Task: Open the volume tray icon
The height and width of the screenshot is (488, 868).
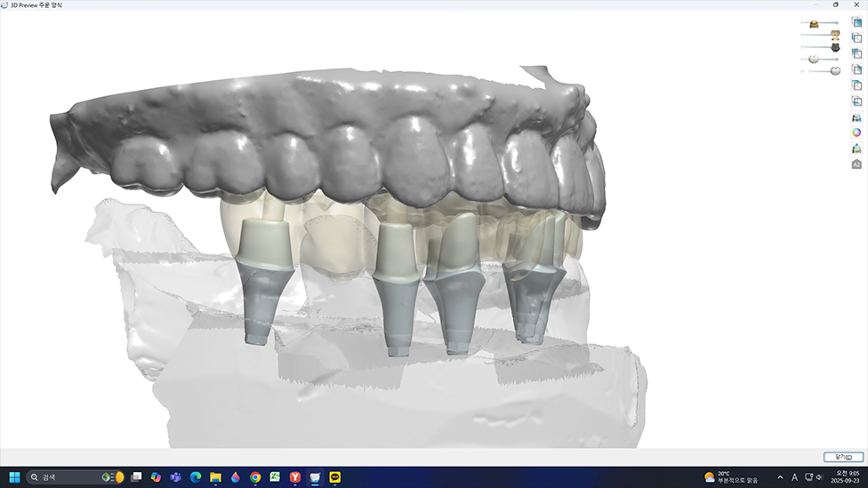Action: tap(819, 477)
